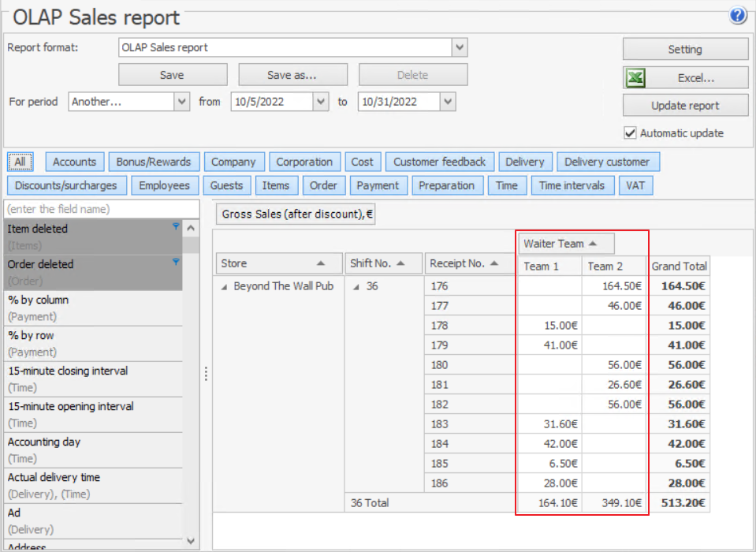
Task: Sort by Waiter Team column header arrow
Action: [x=593, y=244]
